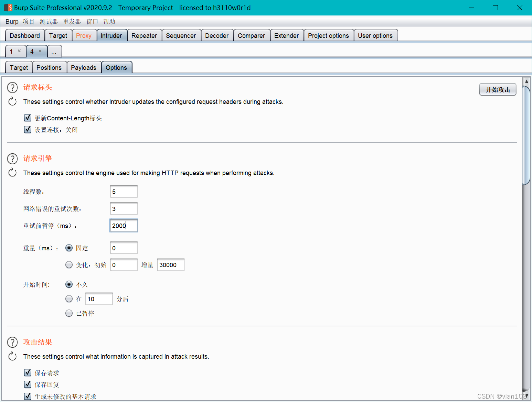Image resolution: width=532 pixels, height=402 pixels.
Task: Focus the 线程数 input field
Action: coord(124,192)
